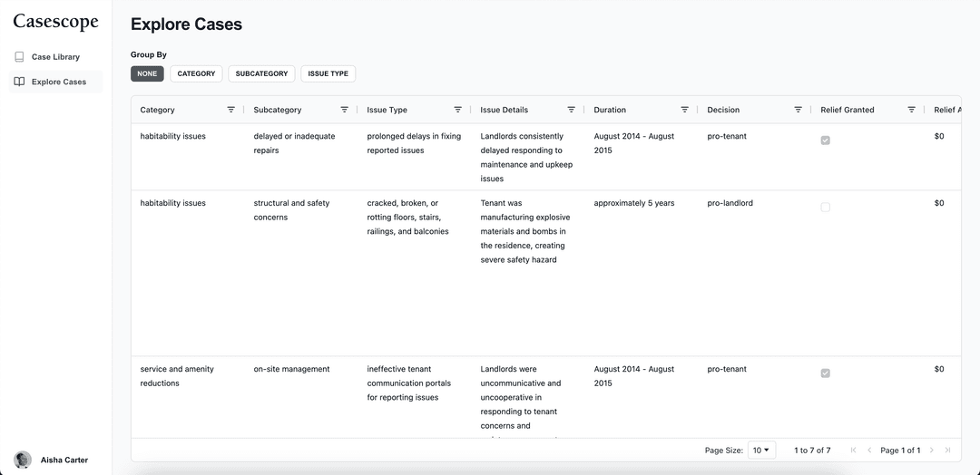Sort by the Relief Granted column header

click(x=848, y=110)
